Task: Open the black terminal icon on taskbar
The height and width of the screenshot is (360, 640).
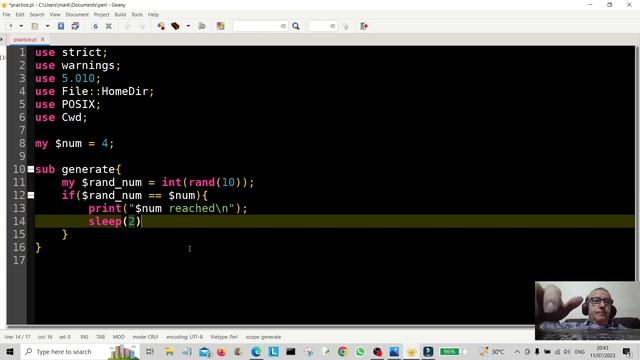Action: tap(291, 351)
